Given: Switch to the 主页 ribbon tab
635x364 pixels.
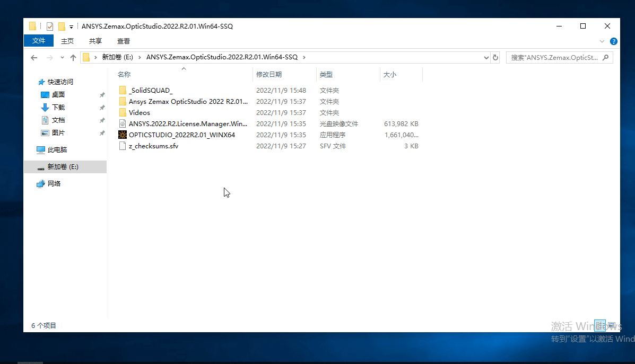Looking at the screenshot, I should [x=67, y=41].
